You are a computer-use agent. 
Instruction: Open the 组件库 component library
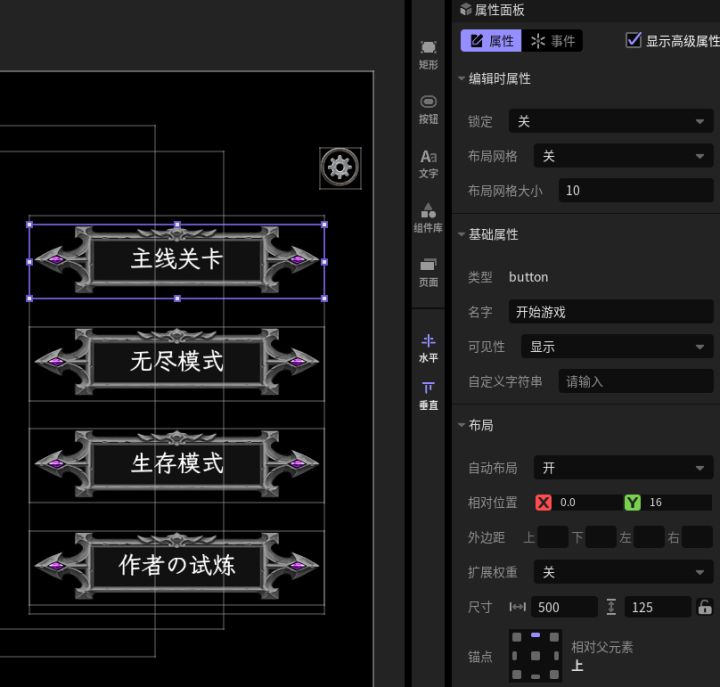point(428,217)
